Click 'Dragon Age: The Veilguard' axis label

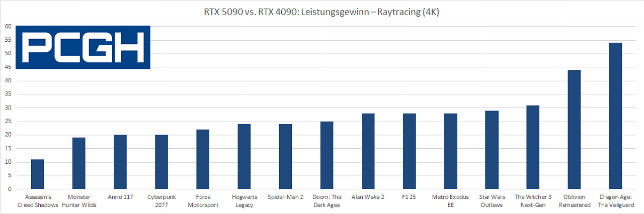(615, 200)
